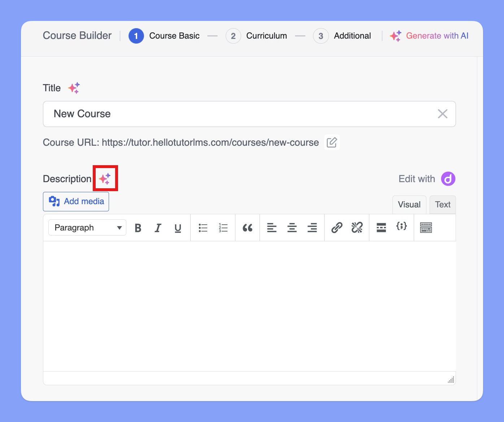Screen dimensions: 504x422
Task: Click the sparkle icon of Generate with AI
Action: tap(395, 36)
